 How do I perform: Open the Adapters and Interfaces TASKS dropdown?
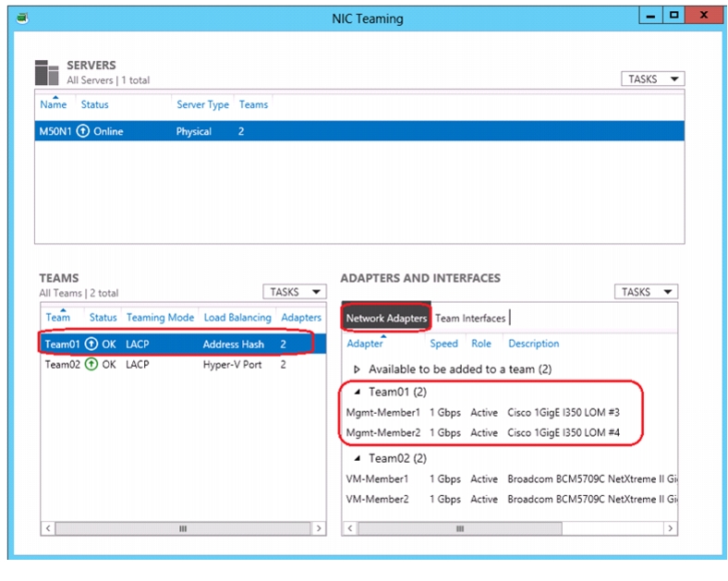pos(647,292)
